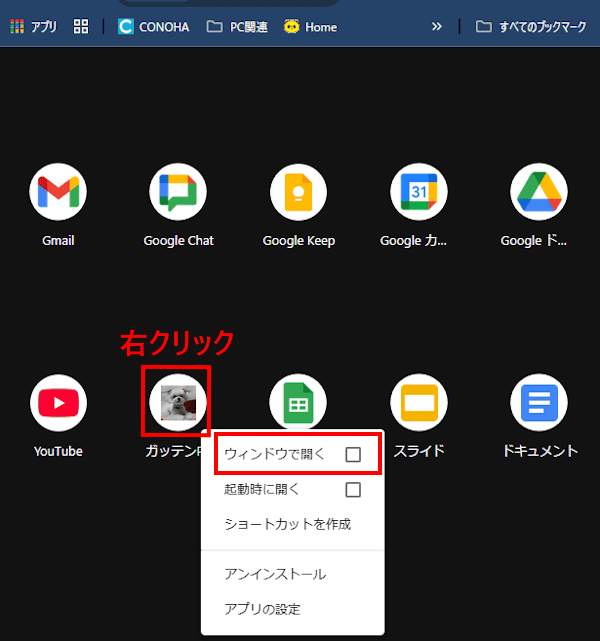600x641 pixels.
Task: Choose ショートカットを作成 from the context menu
Action: pos(287,524)
